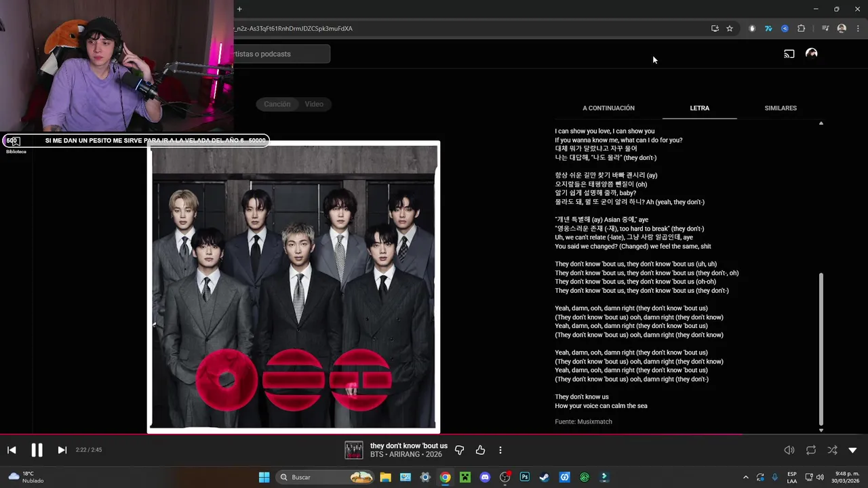
Task: Launch Minecraft from the taskbar
Action: [465, 477]
